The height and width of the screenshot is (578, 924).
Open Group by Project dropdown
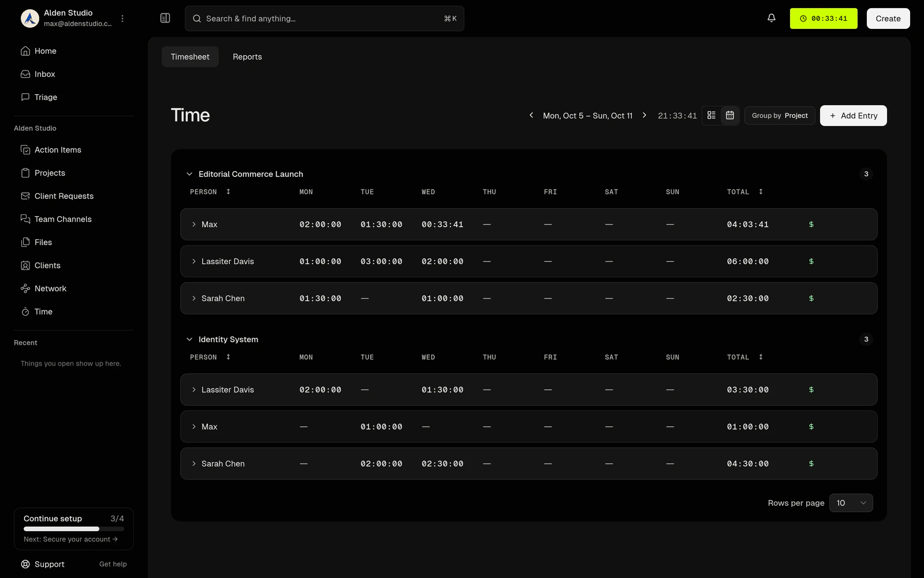[x=780, y=116]
